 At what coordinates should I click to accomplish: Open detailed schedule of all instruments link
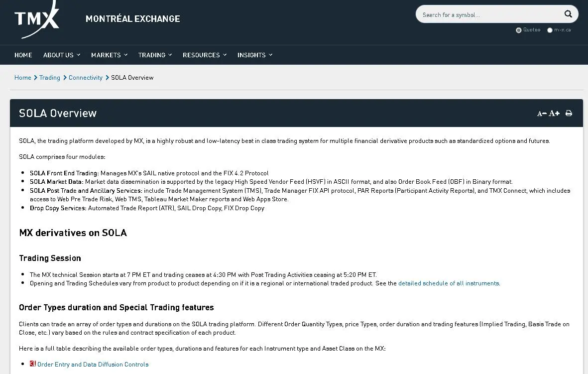coord(449,283)
